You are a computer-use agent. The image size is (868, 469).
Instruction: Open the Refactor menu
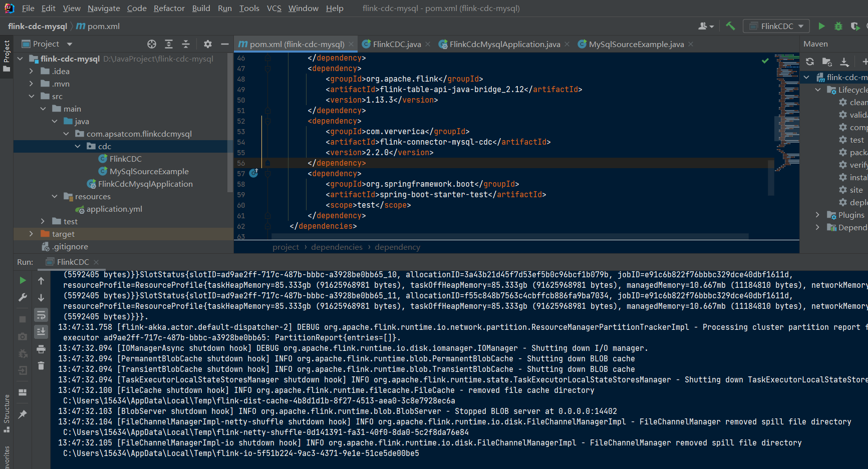tap(169, 8)
